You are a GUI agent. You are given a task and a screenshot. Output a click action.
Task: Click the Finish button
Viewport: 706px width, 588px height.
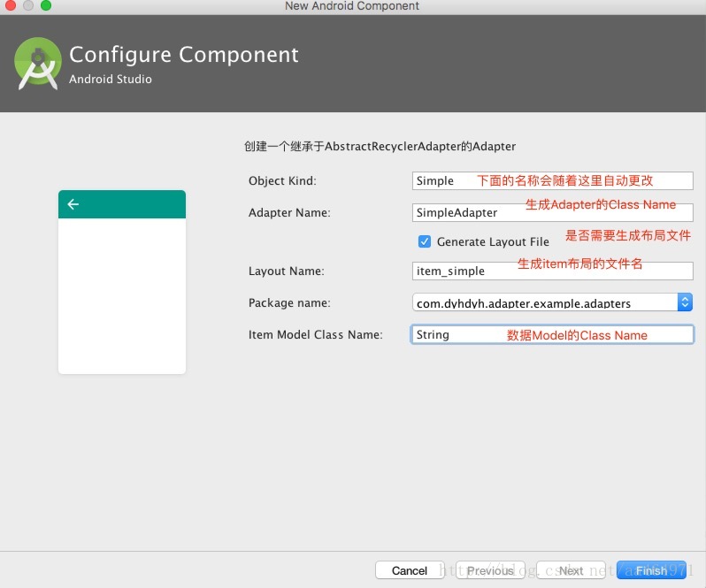[x=651, y=570]
